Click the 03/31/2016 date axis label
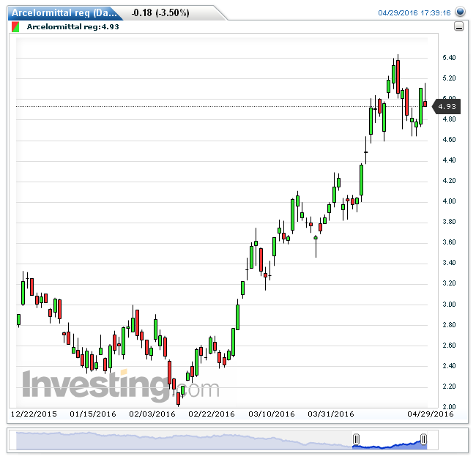476x459 pixels. click(331, 414)
